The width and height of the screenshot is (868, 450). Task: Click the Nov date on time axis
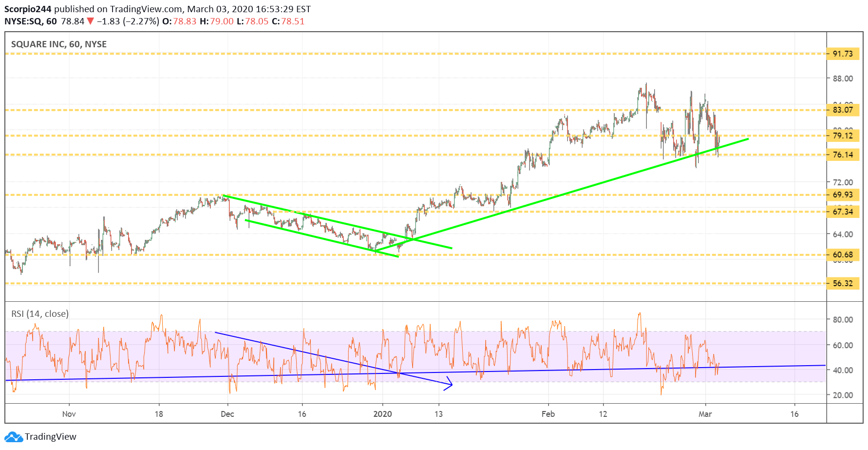pos(69,414)
